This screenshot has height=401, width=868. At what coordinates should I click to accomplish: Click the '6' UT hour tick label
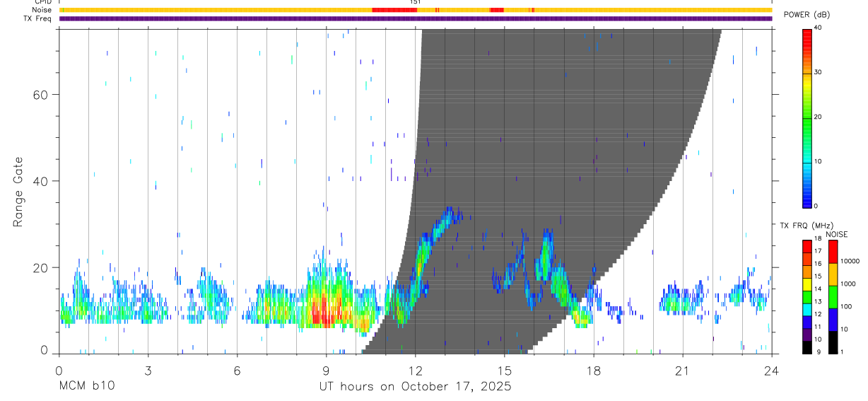pos(237,371)
